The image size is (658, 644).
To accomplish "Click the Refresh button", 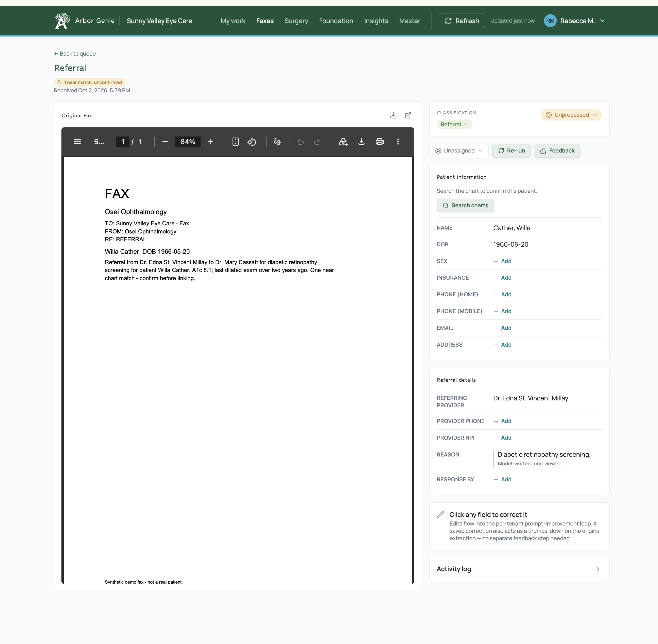I will coord(462,21).
